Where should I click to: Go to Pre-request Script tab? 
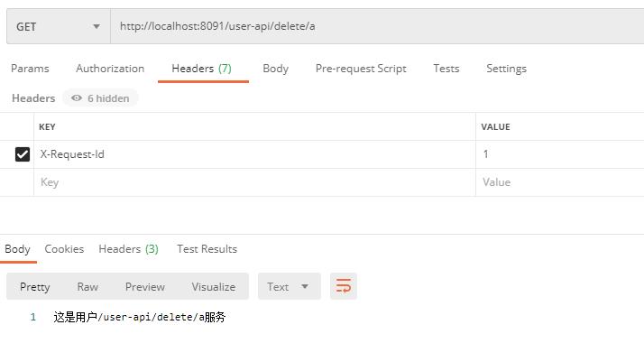pyautogui.click(x=361, y=69)
